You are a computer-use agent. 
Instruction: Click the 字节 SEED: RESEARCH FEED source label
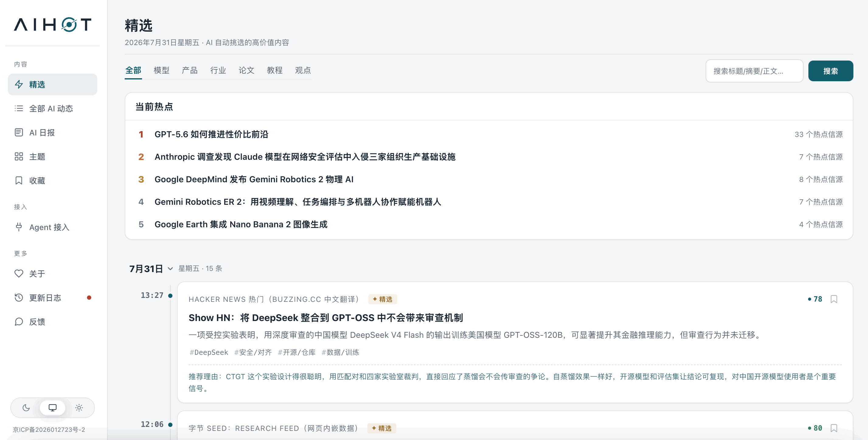pos(274,428)
